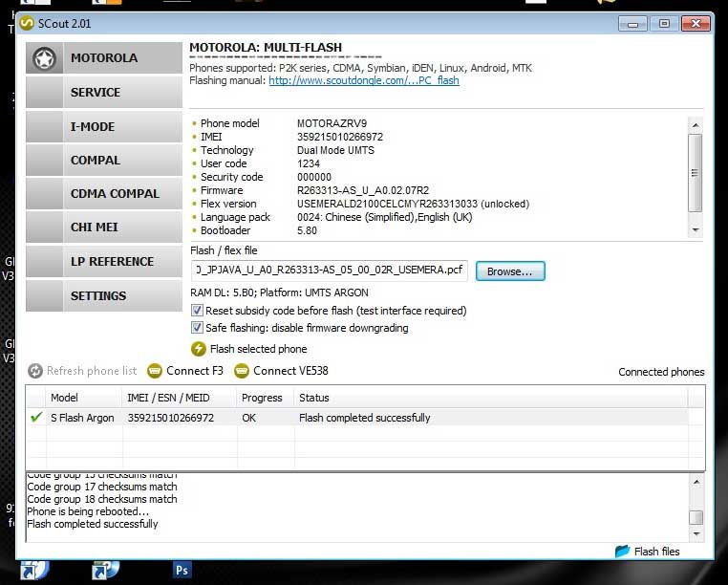The image size is (728, 585).
Task: Toggle Safe flashing disable firmware downgrading checkbox
Action: 197,328
